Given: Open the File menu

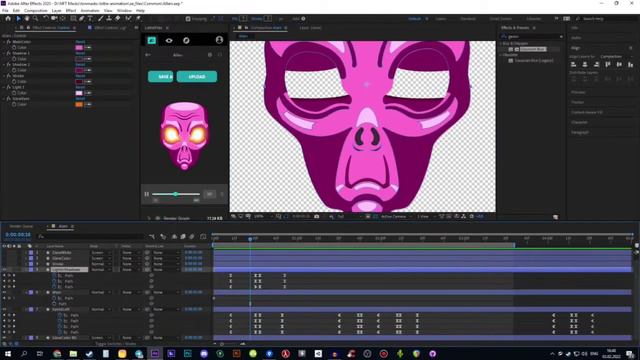Looking at the screenshot, I should (5, 11).
